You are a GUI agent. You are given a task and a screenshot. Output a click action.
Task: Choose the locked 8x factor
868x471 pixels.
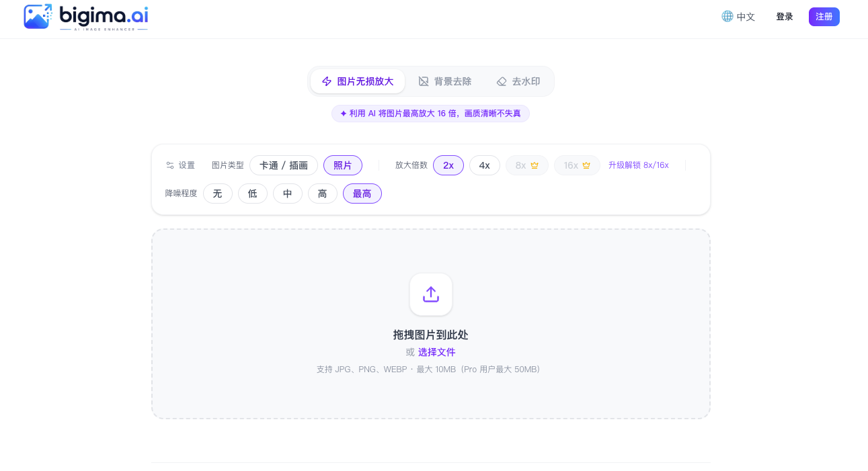point(527,165)
